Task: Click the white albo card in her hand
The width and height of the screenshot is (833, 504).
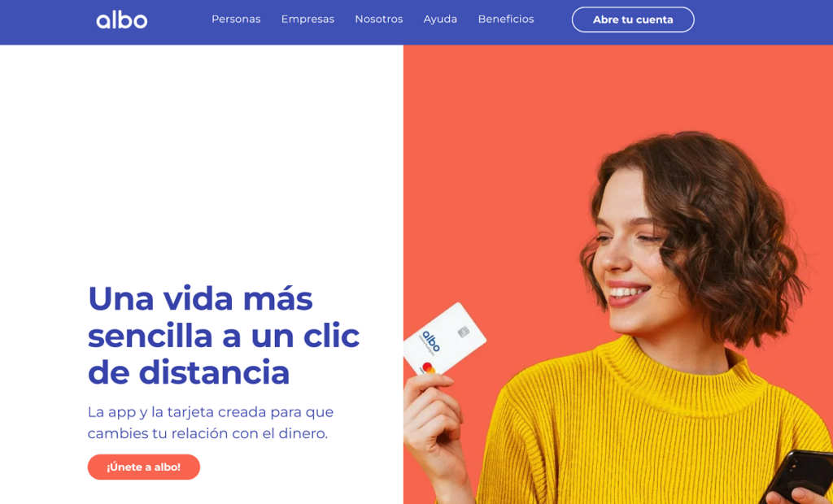Action: (444, 340)
